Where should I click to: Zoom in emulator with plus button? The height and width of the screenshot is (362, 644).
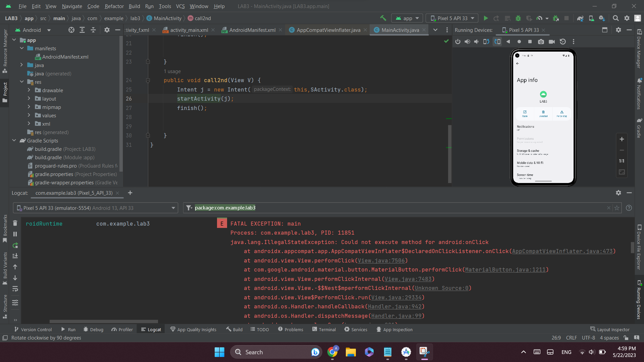pos(622,139)
